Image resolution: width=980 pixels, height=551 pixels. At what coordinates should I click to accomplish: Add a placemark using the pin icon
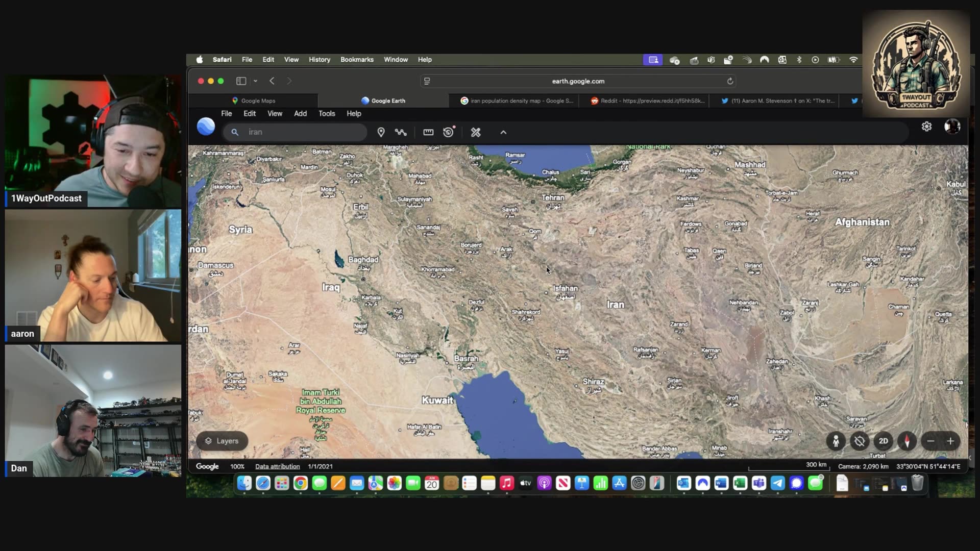pyautogui.click(x=381, y=132)
